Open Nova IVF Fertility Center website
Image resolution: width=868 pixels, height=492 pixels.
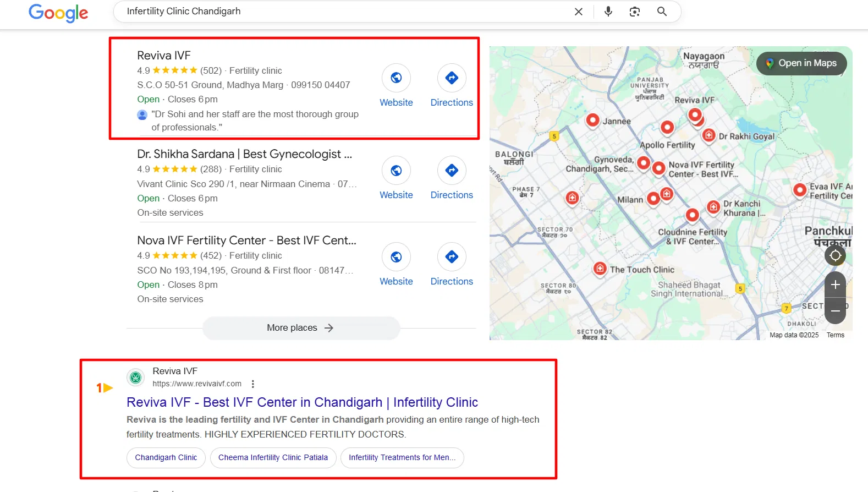pyautogui.click(x=396, y=257)
